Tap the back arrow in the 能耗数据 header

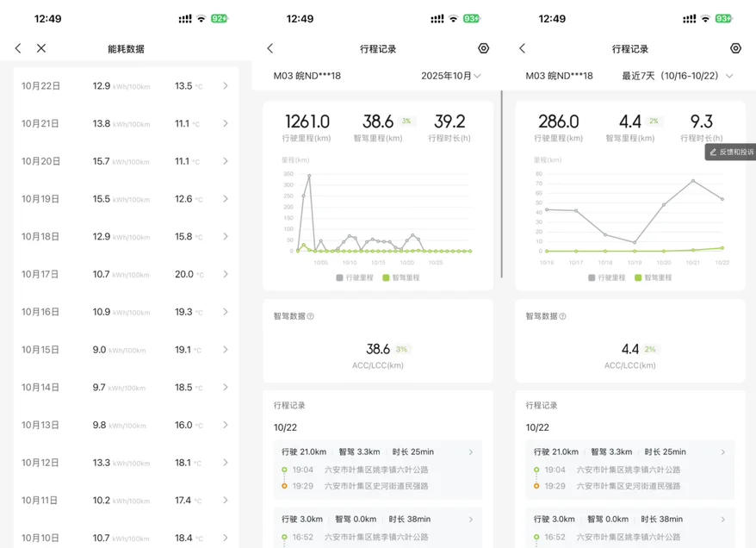pyautogui.click(x=18, y=49)
